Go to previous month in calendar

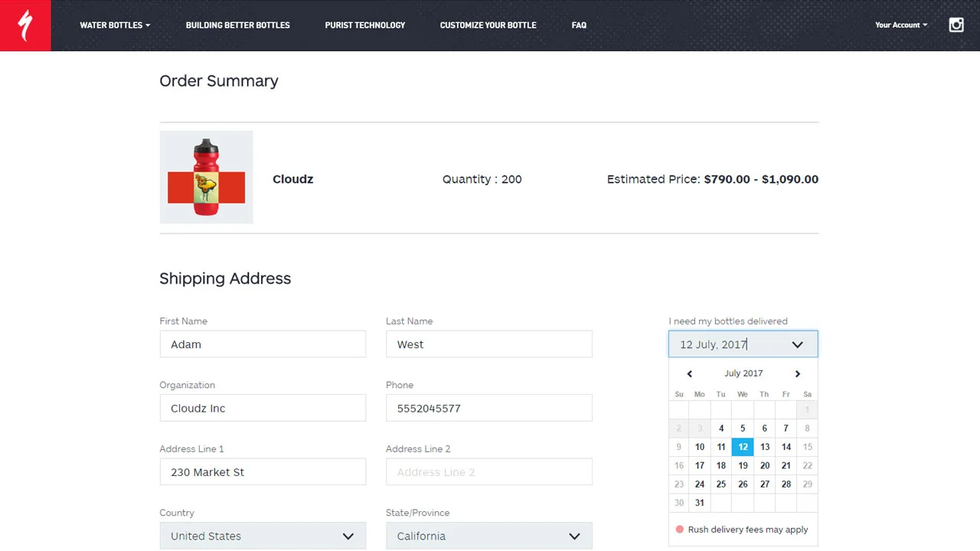pos(689,373)
